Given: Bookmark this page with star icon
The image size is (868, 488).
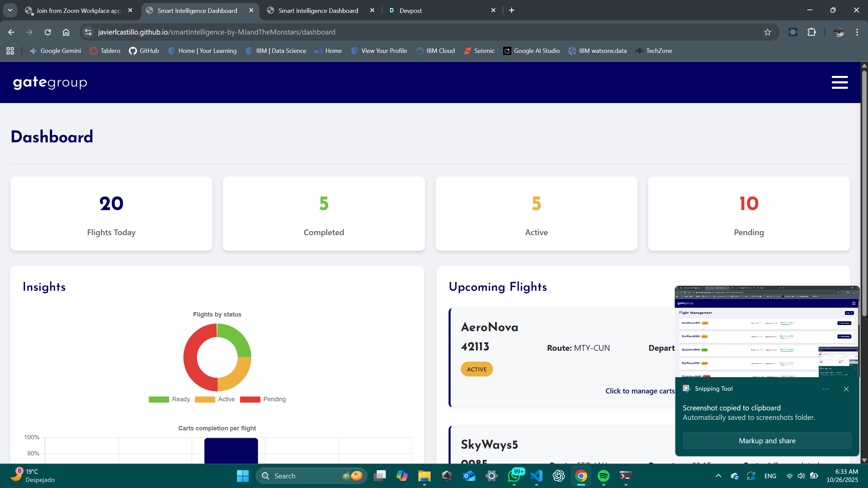Looking at the screenshot, I should pyautogui.click(x=767, y=32).
